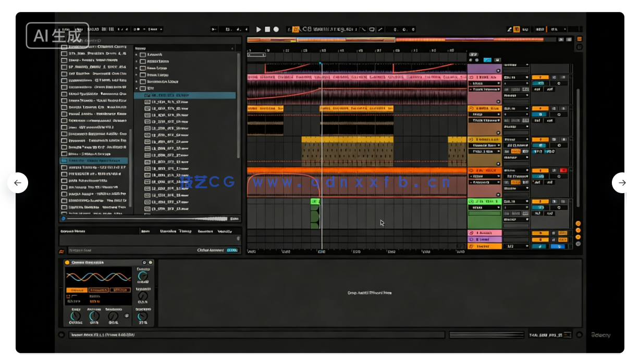
Task: Open the hamburger menu icon above the mixer
Action: pos(580,39)
